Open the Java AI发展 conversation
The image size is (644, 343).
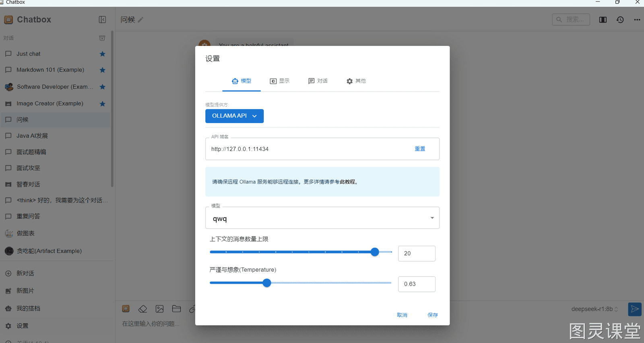pyautogui.click(x=55, y=136)
